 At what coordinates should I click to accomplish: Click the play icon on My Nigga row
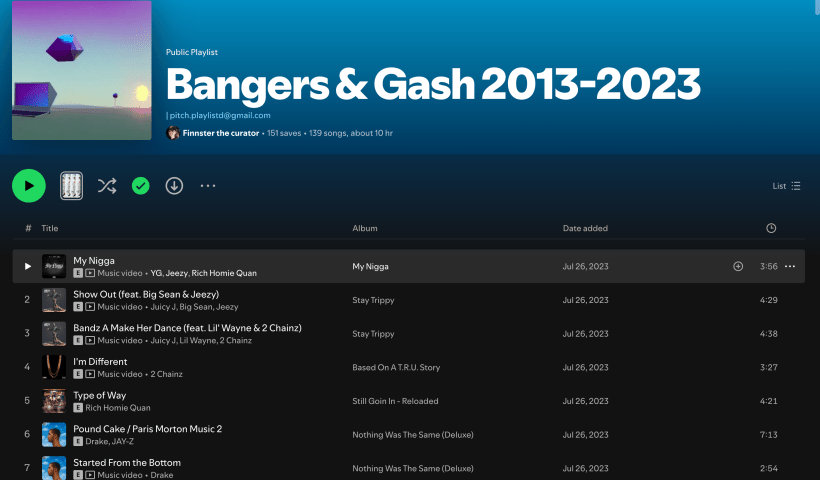point(28,267)
